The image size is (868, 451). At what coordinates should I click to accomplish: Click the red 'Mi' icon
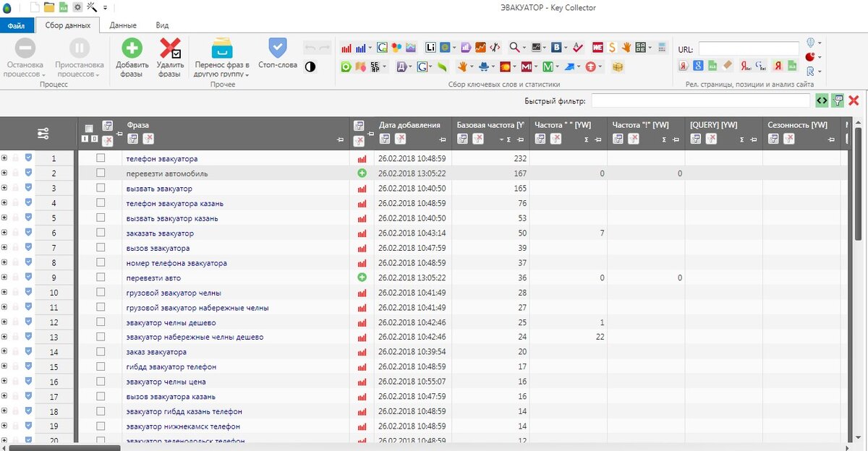[x=527, y=66]
